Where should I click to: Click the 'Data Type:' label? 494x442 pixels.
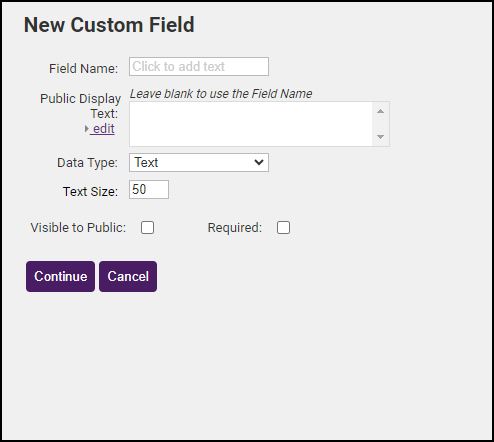tap(87, 163)
